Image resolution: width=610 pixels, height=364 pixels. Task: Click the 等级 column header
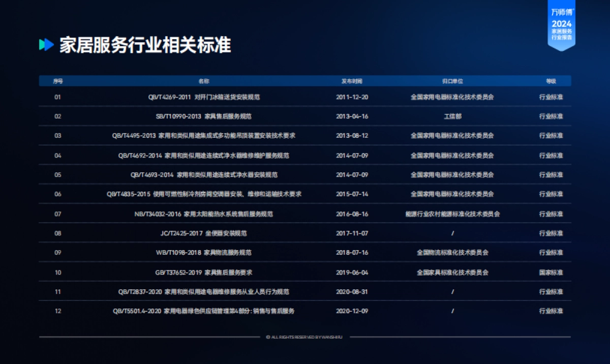pos(551,81)
